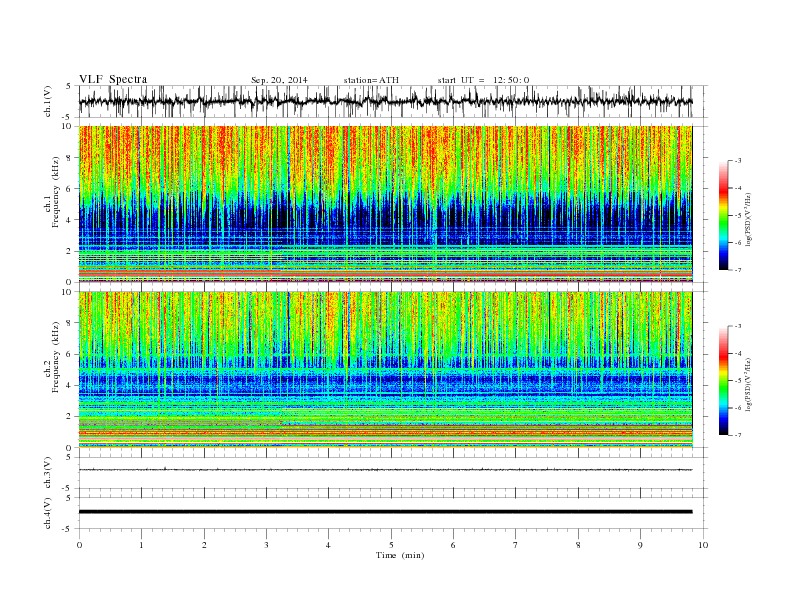This screenshot has width=792, height=612.
Task: Click the "-7" tick on ch.2 color bar
Action: 738,435
